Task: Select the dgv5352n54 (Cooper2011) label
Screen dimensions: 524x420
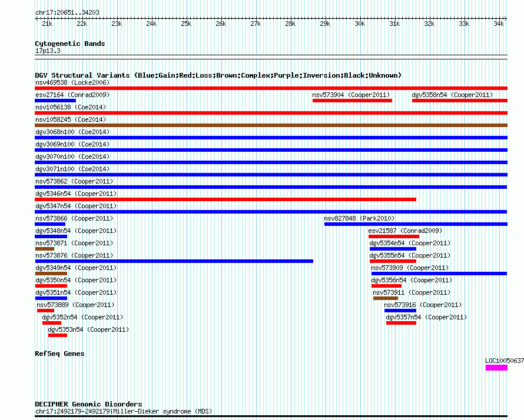Action: [x=82, y=317]
